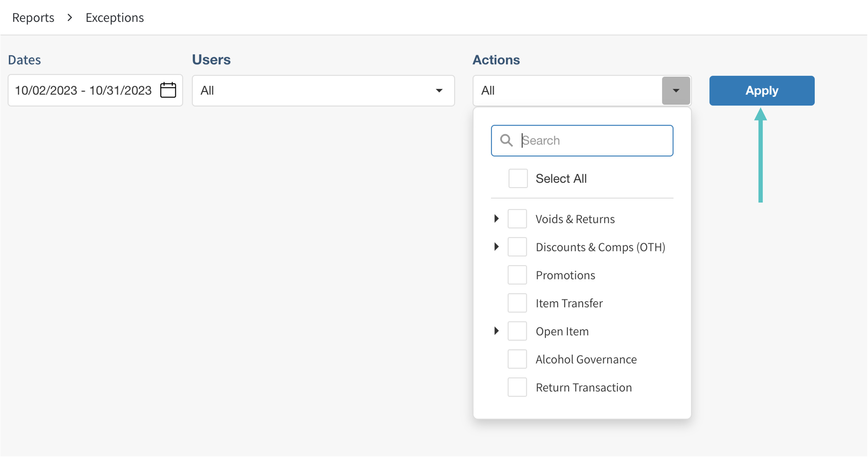Check the Select All checkbox
The image size is (868, 457).
(518, 178)
